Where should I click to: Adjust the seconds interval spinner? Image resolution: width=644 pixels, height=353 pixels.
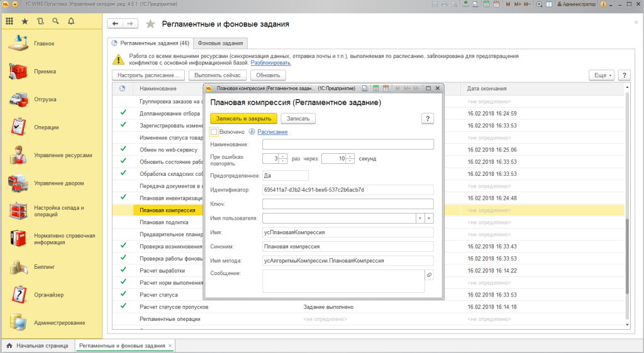[350, 158]
